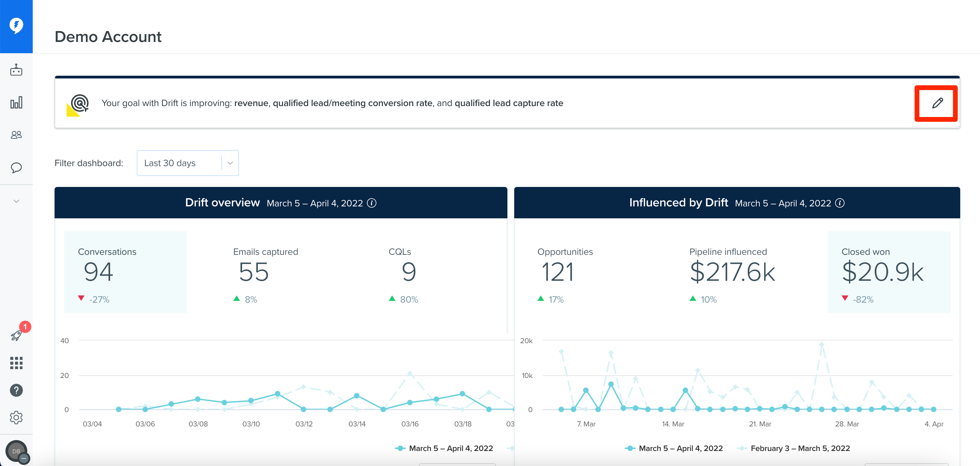Click the Drift overview panel title
980x466 pixels.
point(223,203)
